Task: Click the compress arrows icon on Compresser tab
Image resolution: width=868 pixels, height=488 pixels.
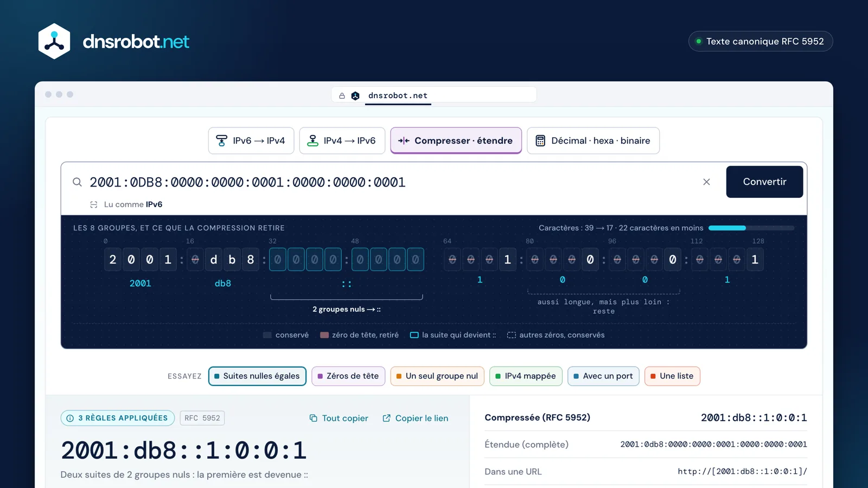Action: click(x=404, y=141)
